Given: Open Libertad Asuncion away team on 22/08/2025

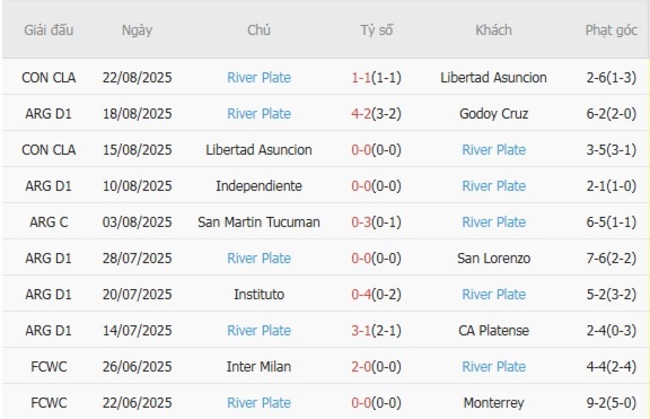Looking at the screenshot, I should tap(493, 78).
